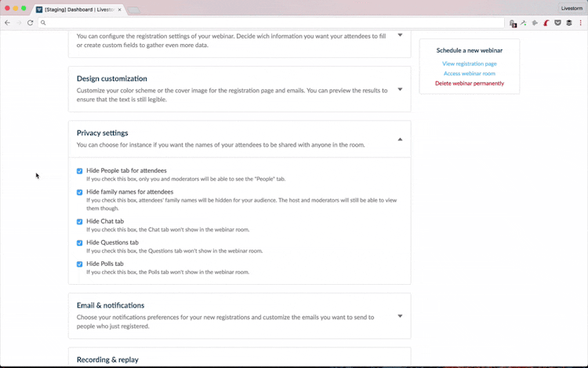
Task: Collapse the Privacy settings section
Action: point(400,139)
